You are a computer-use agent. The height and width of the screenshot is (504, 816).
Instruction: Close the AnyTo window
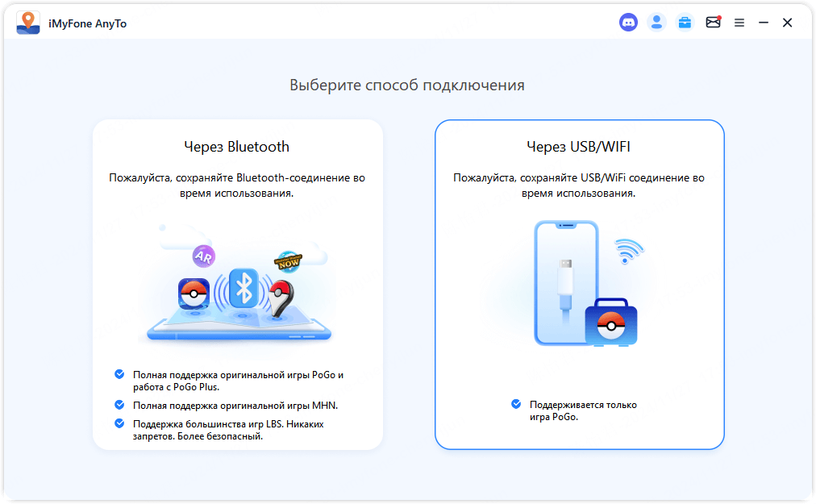788,23
